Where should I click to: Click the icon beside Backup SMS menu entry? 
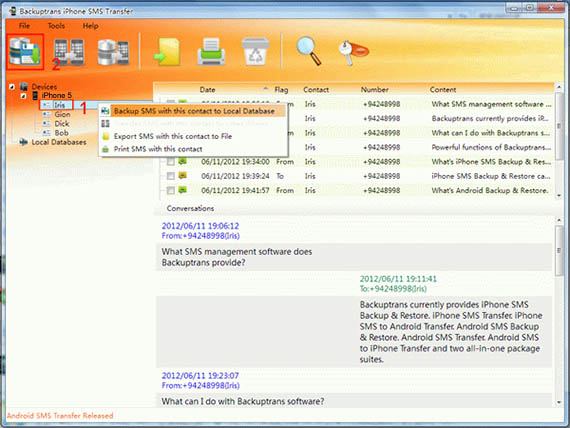[x=105, y=111]
